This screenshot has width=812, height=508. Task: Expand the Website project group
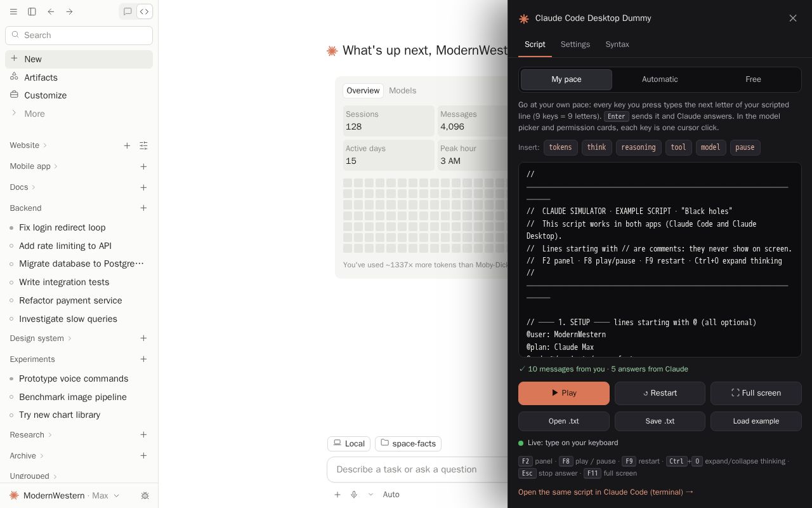point(29,145)
